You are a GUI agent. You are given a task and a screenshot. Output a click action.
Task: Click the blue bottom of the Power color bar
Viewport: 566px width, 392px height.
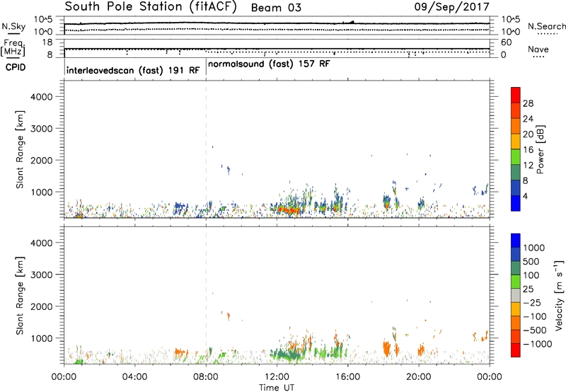click(516, 203)
